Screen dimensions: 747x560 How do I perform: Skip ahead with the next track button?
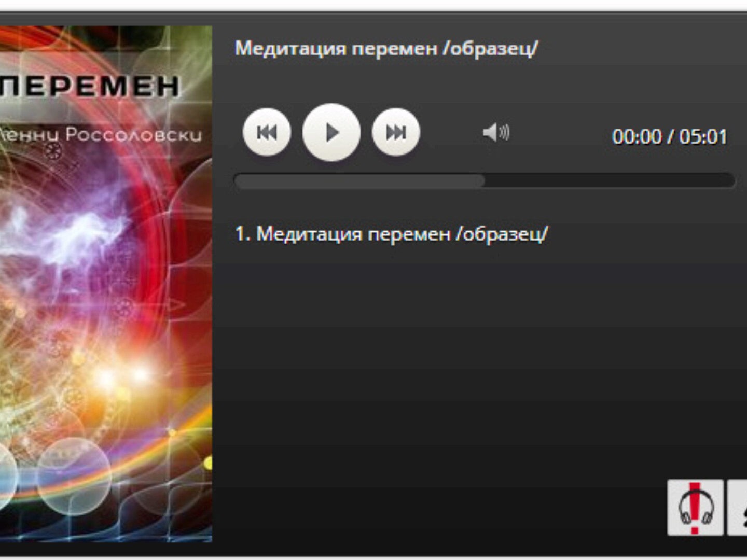[x=396, y=132]
